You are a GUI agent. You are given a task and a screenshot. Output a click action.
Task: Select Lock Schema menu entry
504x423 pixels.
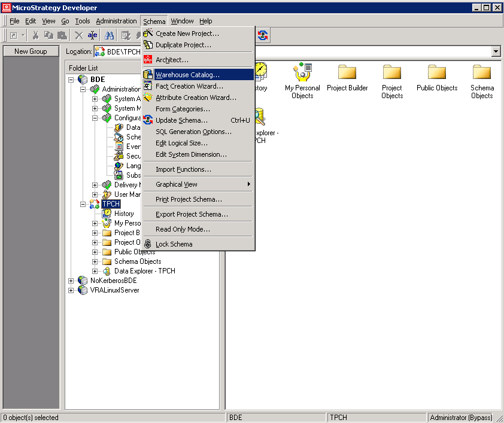tap(174, 244)
